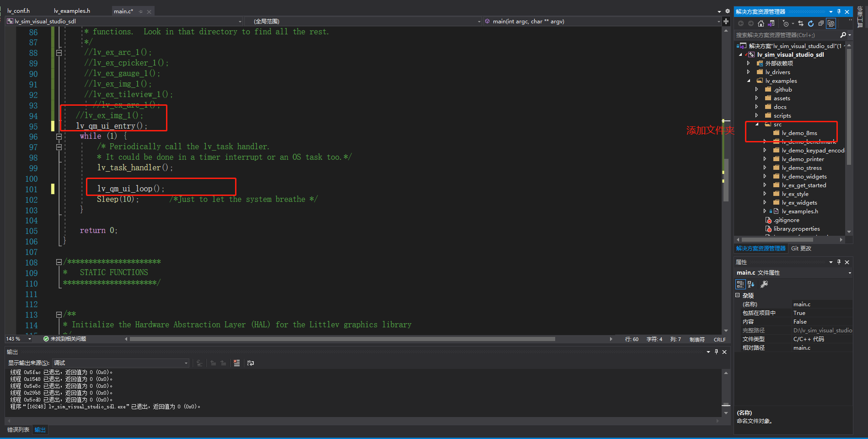Select the 解决方案资源管理器 bottom tab
Screen dimensions: 868x439
(761, 248)
